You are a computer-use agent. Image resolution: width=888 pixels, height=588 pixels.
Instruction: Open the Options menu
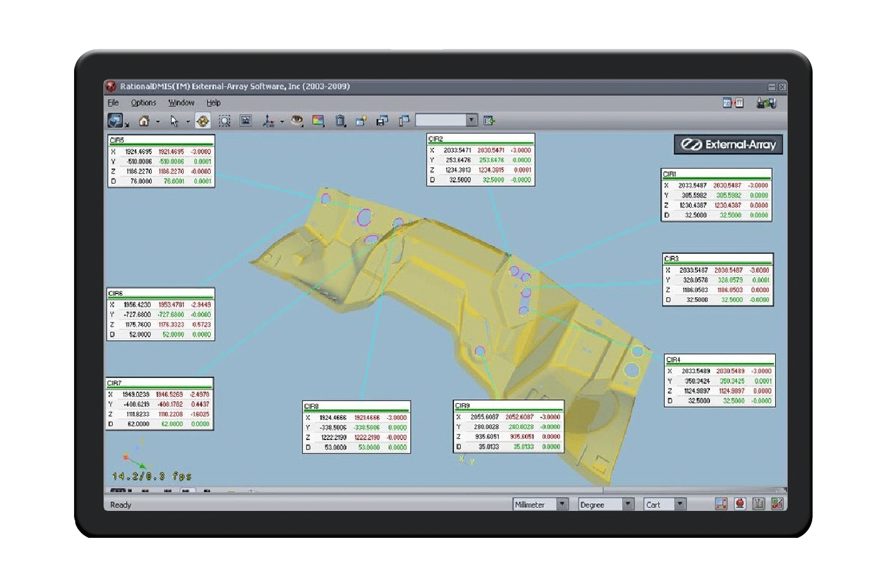click(144, 103)
